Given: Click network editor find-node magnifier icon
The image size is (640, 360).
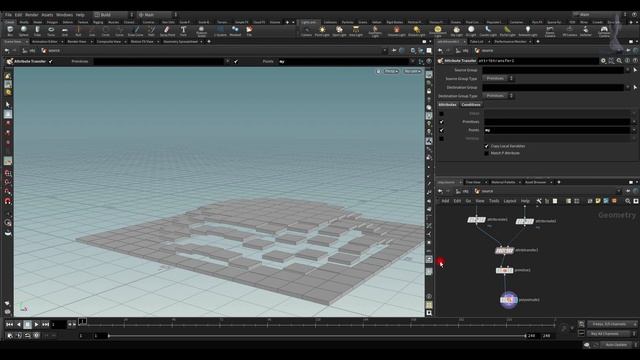Looking at the screenshot, I should (628, 201).
